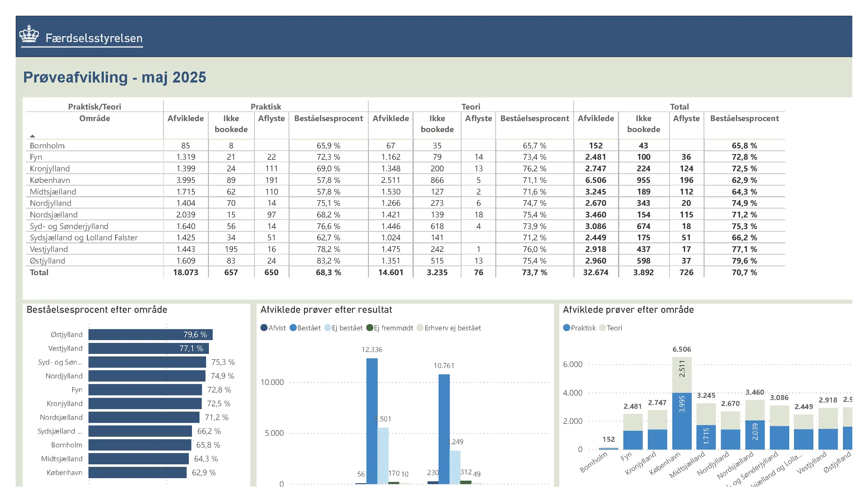Screen dimensions: 868x502
Task: Click the Total row label
Action: click(39, 272)
